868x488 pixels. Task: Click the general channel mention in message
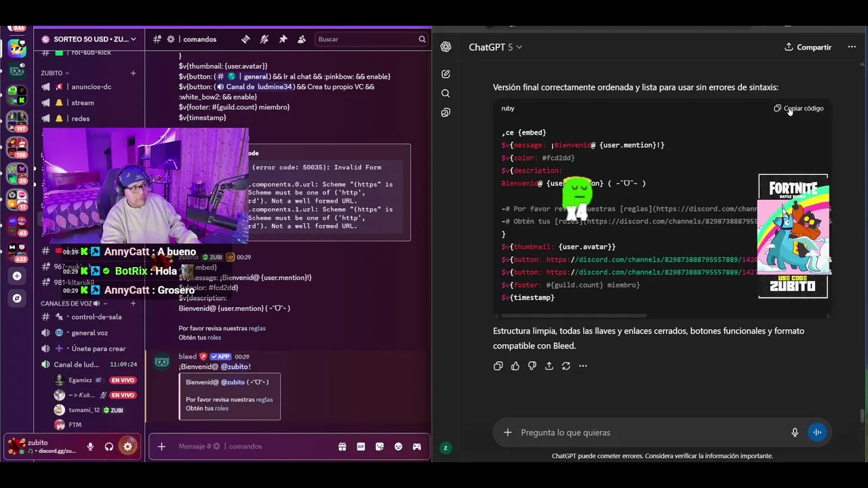[x=241, y=77]
